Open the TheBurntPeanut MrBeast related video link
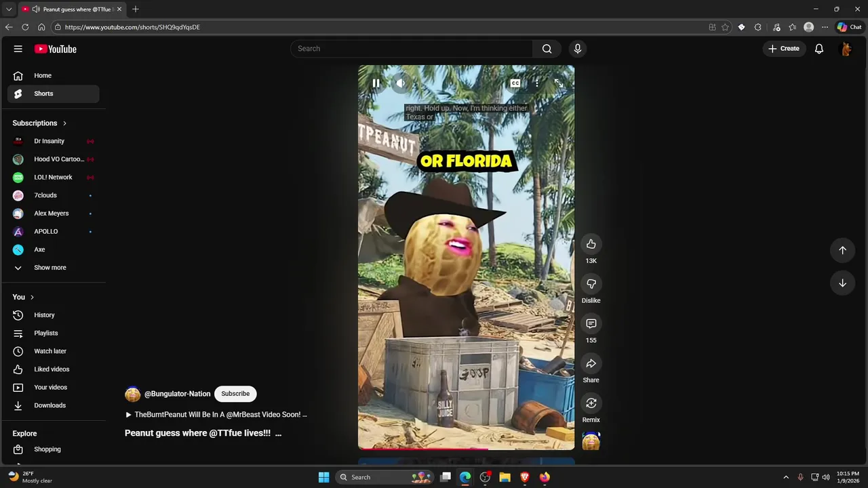The width and height of the screenshot is (868, 488). 216,414
